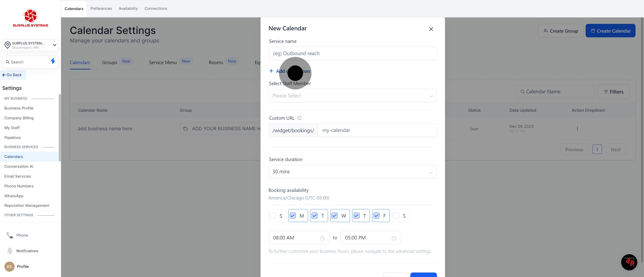Click the red chat widget icon
Viewport: 644px width, 277px height.
click(x=629, y=262)
